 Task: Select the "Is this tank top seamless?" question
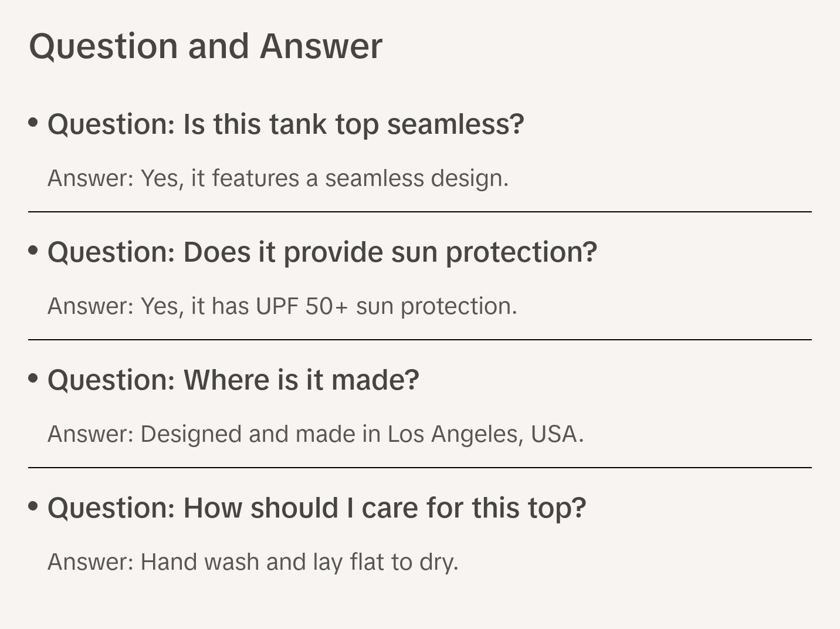click(286, 124)
